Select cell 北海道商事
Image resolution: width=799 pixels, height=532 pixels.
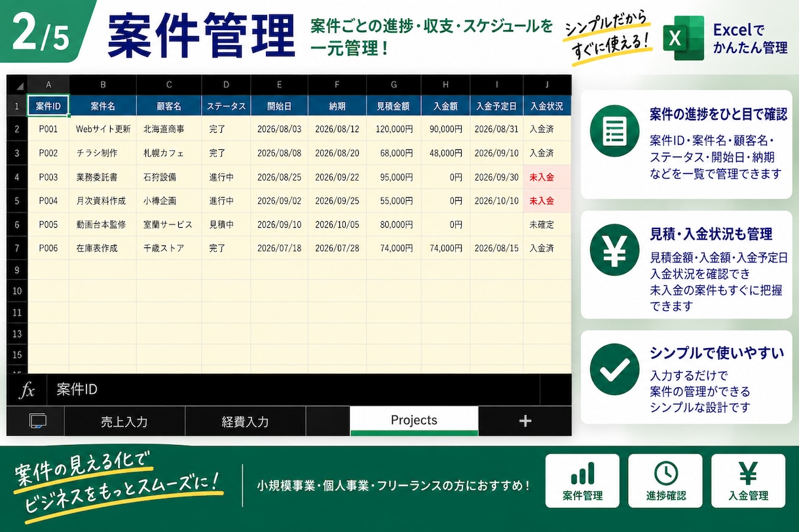pos(169,129)
